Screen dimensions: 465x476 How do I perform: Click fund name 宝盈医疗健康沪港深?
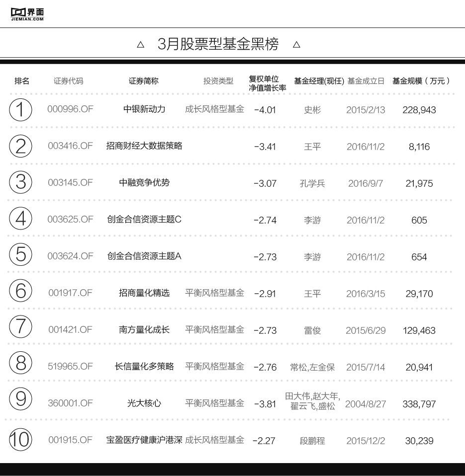pos(144,440)
